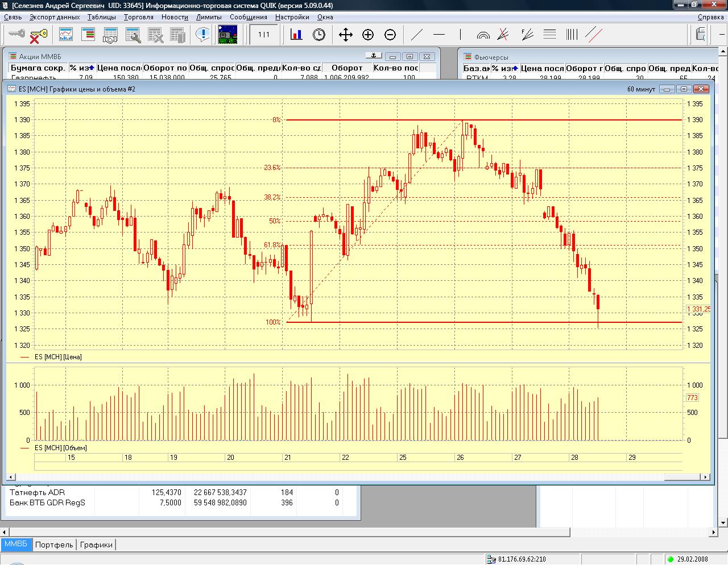
Task: Click the Банк ВТБ GDR RegS row
Action: [183, 502]
